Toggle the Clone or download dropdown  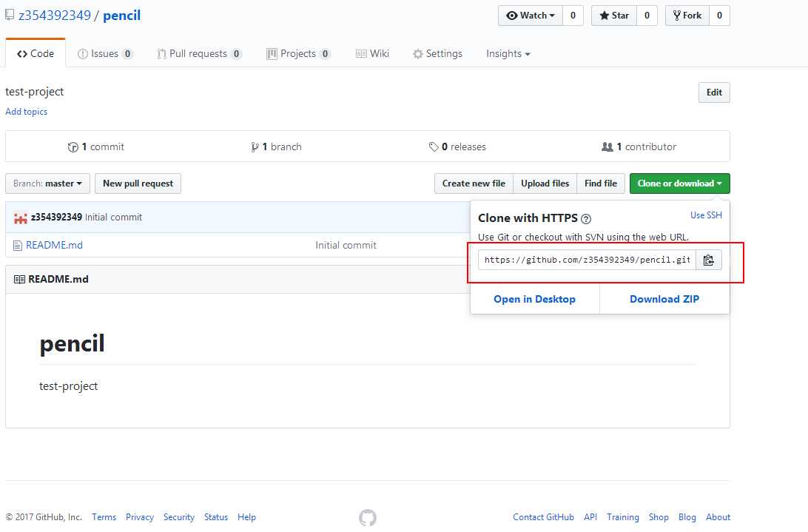tap(680, 183)
